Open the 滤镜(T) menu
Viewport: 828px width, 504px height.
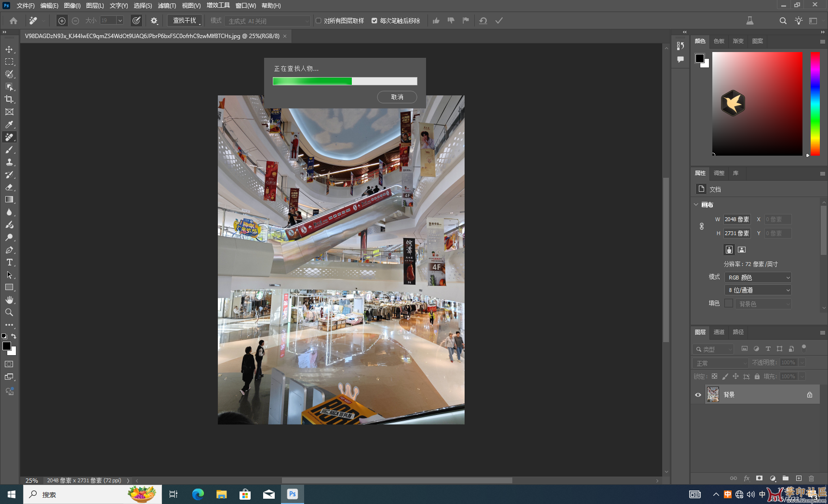(x=167, y=6)
